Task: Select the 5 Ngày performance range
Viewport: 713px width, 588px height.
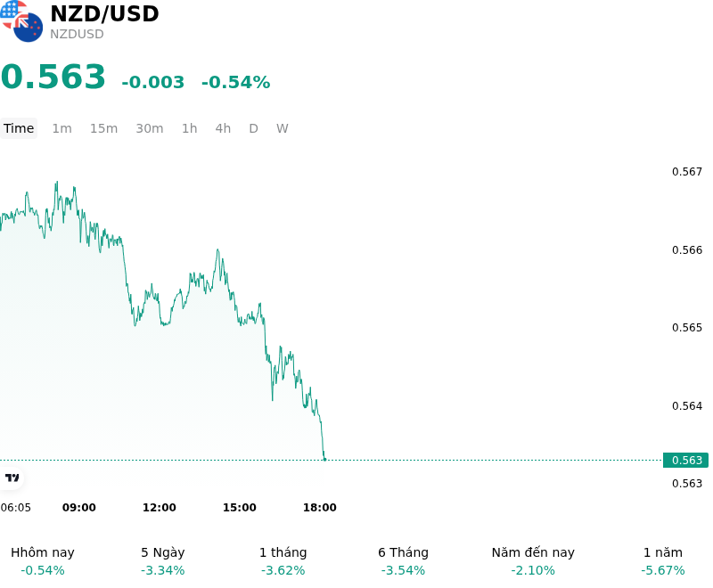Action: click(x=163, y=561)
